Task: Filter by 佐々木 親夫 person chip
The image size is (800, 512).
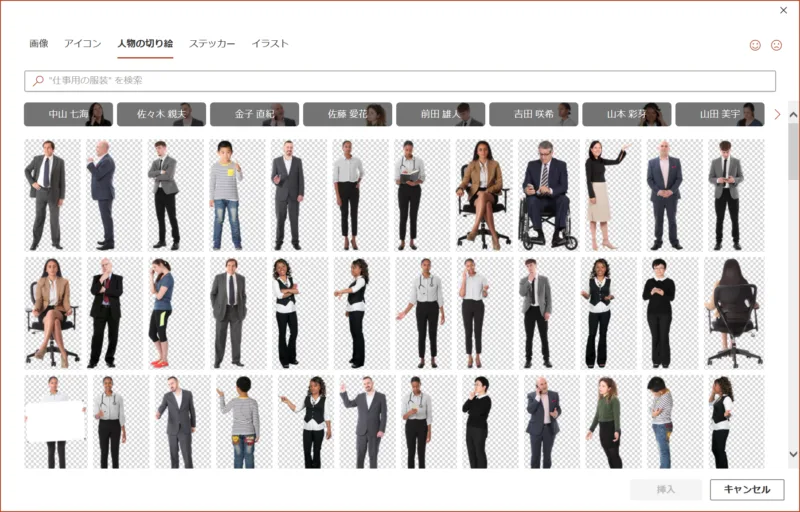Action: [x=161, y=114]
